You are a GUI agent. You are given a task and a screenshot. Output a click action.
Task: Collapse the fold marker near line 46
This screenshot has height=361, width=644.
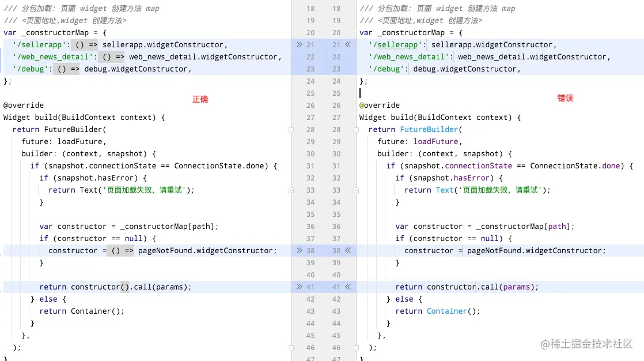coord(291,347)
